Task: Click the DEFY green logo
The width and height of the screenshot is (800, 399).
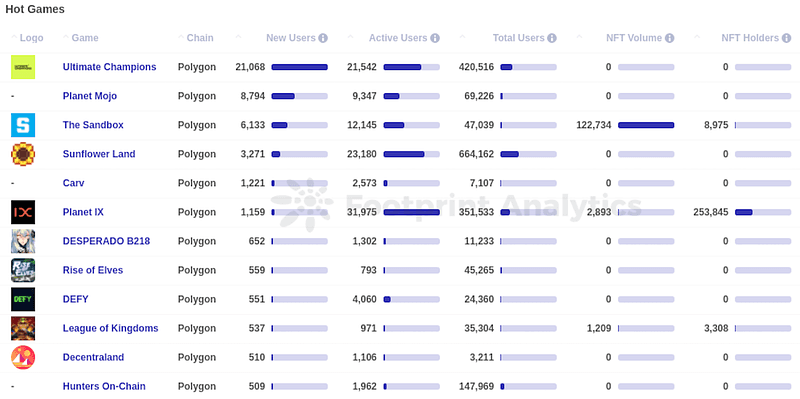Action: click(23, 300)
